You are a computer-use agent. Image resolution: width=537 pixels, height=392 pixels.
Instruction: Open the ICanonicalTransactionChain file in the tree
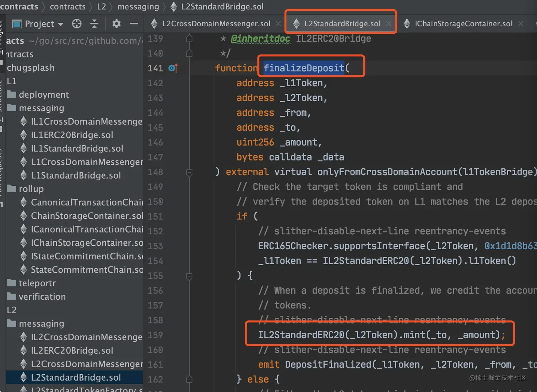click(81, 230)
